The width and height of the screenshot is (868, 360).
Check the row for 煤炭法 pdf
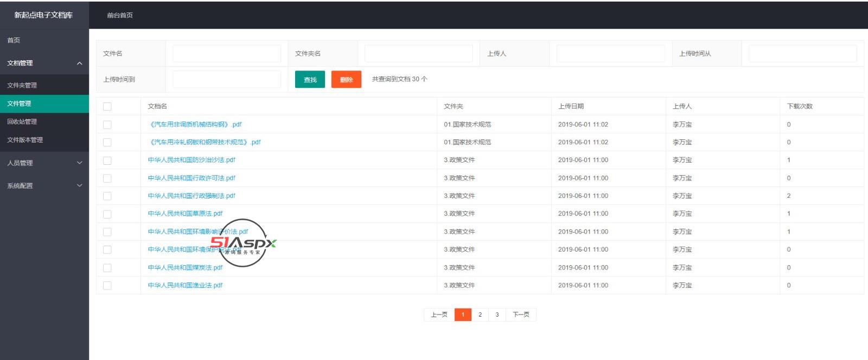(x=107, y=268)
